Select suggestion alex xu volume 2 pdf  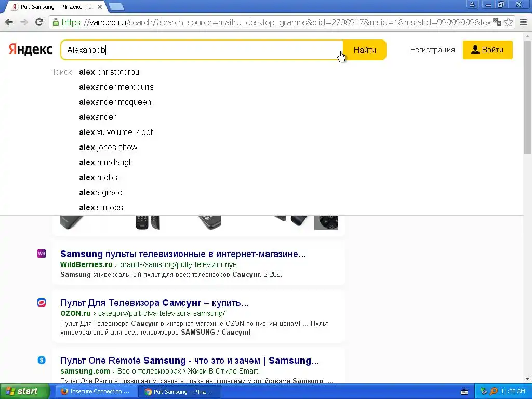116,132
